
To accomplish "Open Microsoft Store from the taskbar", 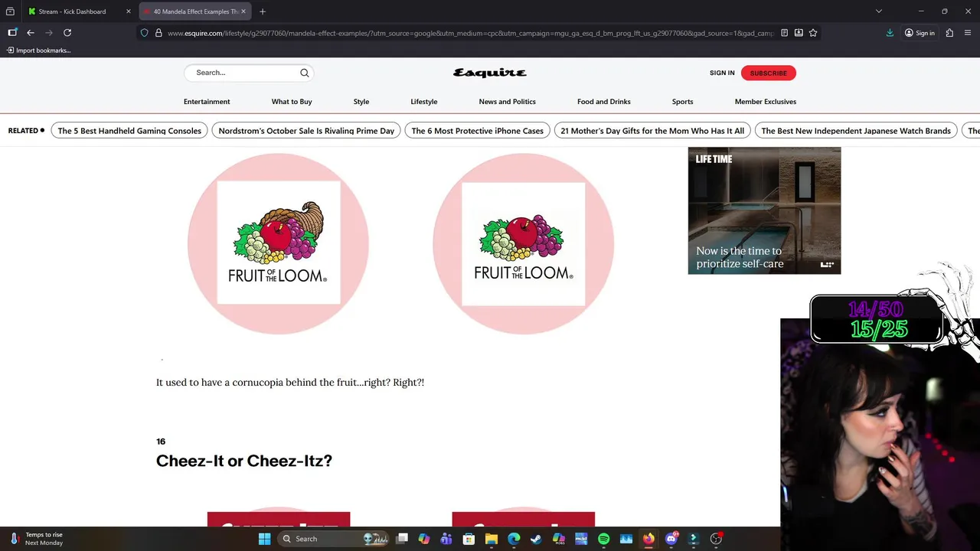I will (x=469, y=539).
